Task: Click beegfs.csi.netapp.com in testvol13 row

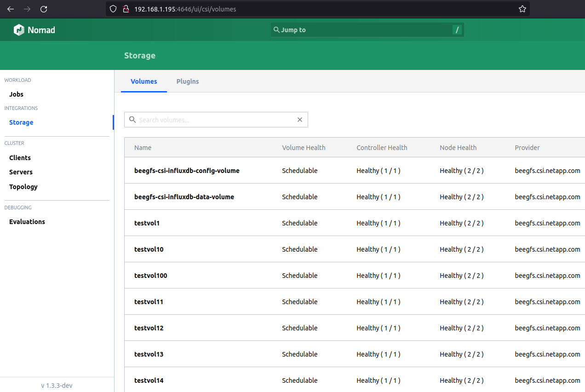Action: tap(548, 354)
